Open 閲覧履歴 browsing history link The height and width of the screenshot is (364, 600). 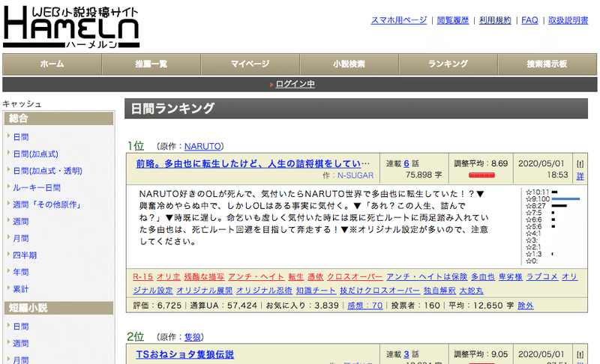click(453, 20)
